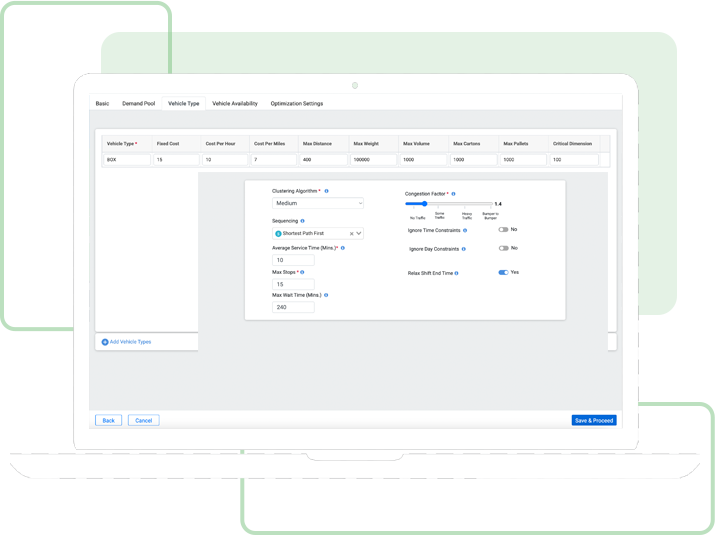Disable Relax Shift End Time toggle
This screenshot has width=715, height=535.
[503, 272]
